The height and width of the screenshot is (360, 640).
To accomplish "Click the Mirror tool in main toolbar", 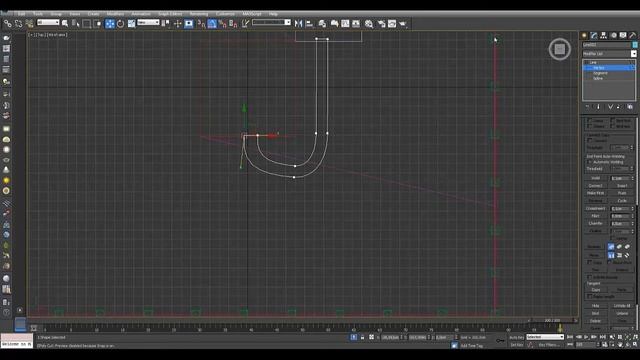I will click(298, 24).
